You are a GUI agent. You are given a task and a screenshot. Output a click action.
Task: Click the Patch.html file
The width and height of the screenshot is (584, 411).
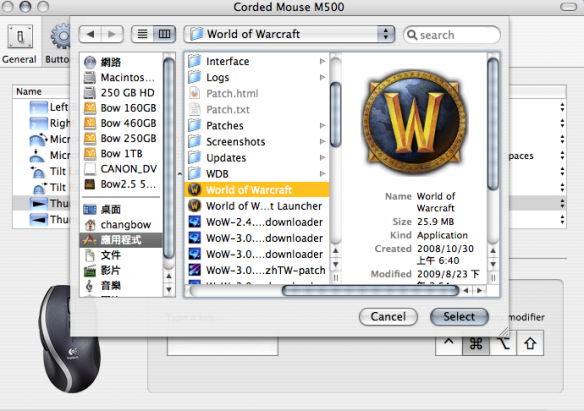tap(257, 93)
